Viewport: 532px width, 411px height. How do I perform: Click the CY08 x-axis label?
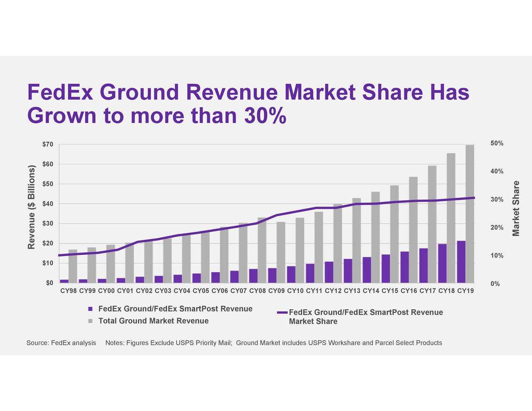coord(258,291)
